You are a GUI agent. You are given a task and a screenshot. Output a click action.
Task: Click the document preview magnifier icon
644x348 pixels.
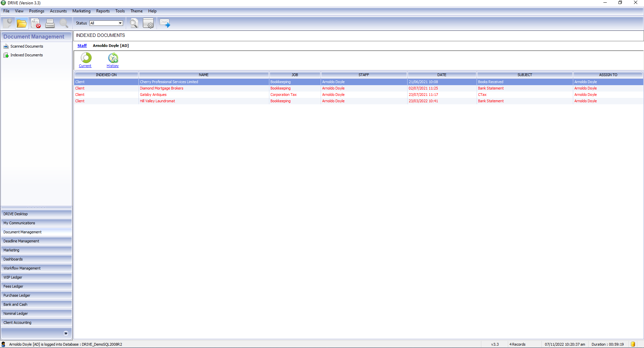(x=134, y=23)
